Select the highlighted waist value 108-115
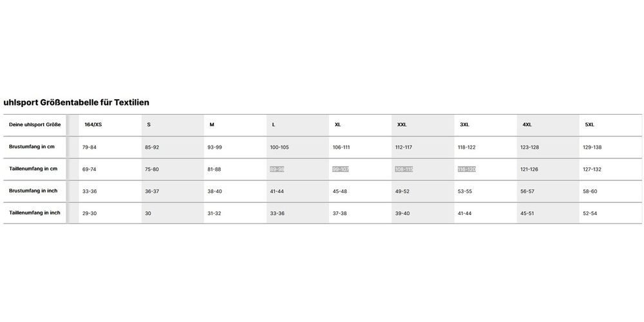 (404, 169)
